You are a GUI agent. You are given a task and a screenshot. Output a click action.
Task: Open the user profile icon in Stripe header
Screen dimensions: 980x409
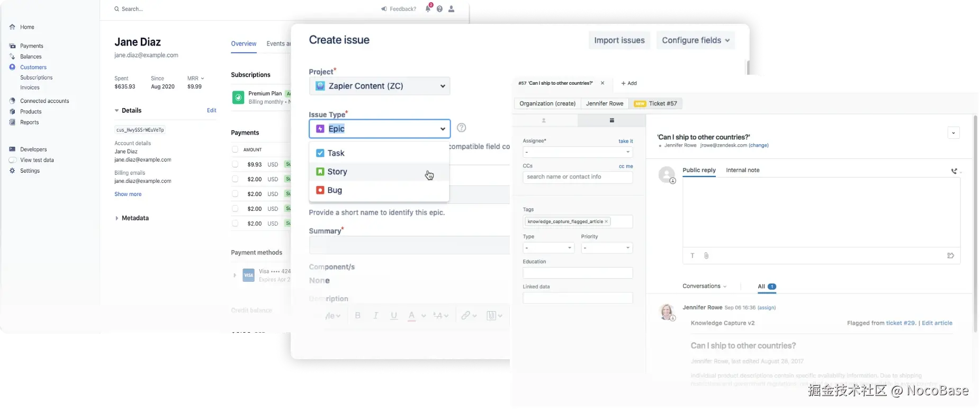[x=451, y=9]
